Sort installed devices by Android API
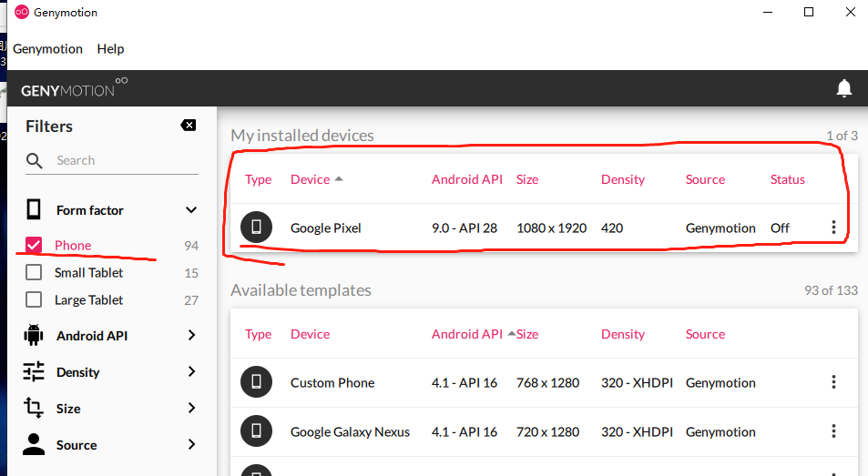Screen dimensions: 868x476 [467, 179]
